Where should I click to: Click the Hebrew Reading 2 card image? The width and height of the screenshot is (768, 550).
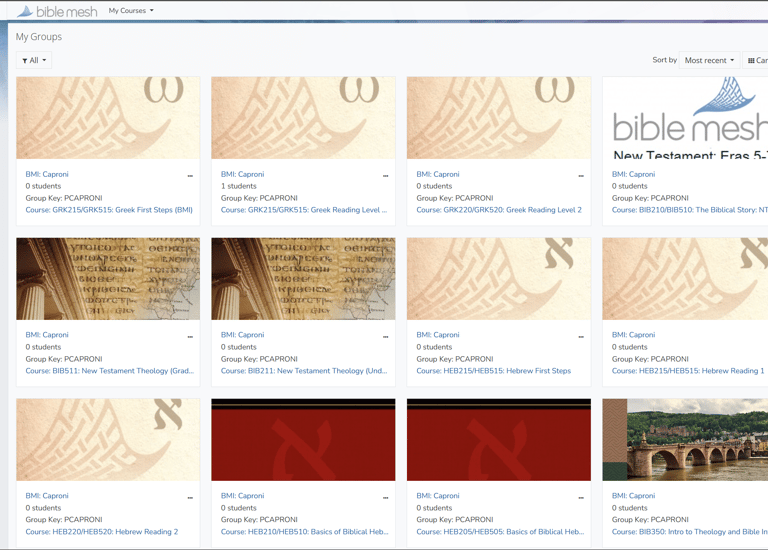pyautogui.click(x=108, y=439)
